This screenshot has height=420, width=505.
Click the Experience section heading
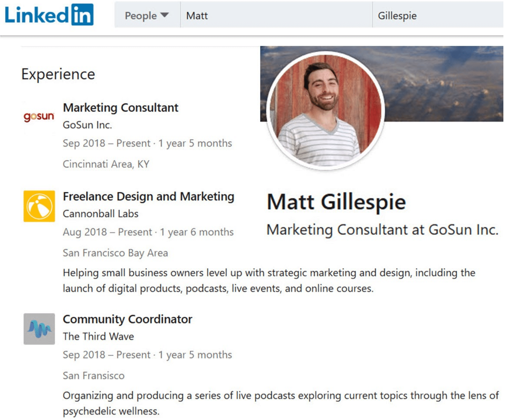click(58, 75)
